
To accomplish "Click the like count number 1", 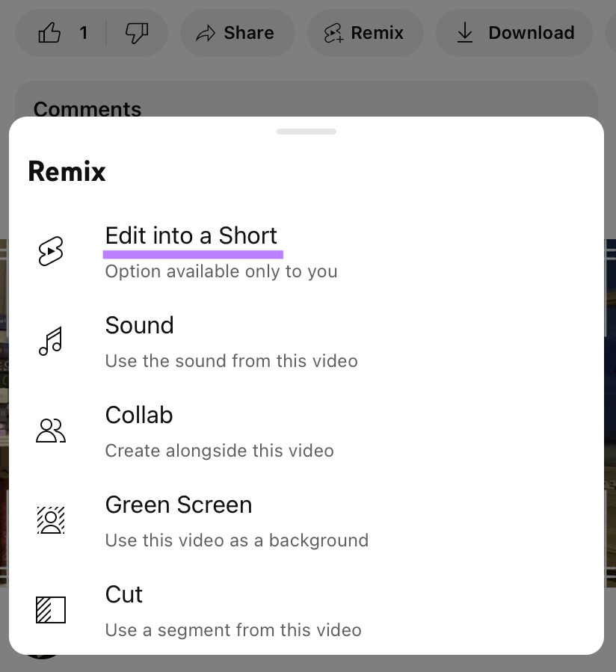I will coord(84,33).
